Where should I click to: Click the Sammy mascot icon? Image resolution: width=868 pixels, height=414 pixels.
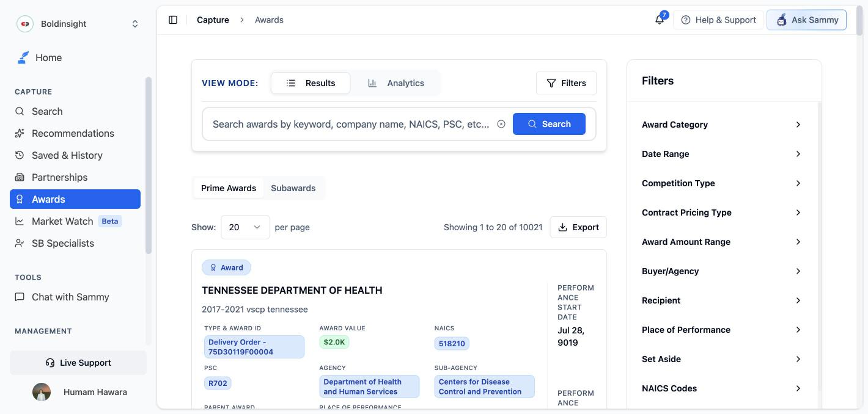[781, 20]
